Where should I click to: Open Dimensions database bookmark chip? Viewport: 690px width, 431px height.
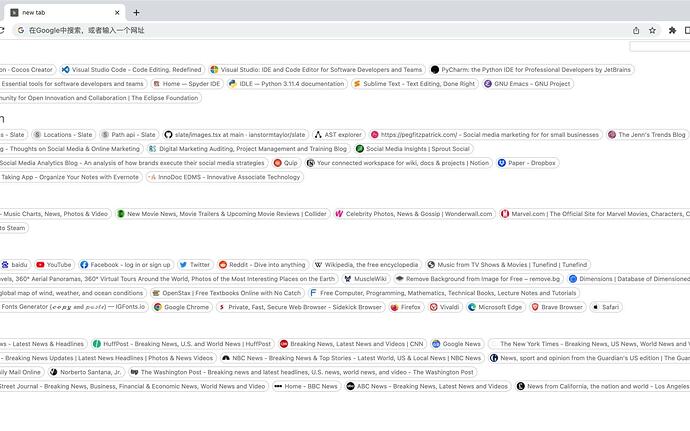coord(628,279)
